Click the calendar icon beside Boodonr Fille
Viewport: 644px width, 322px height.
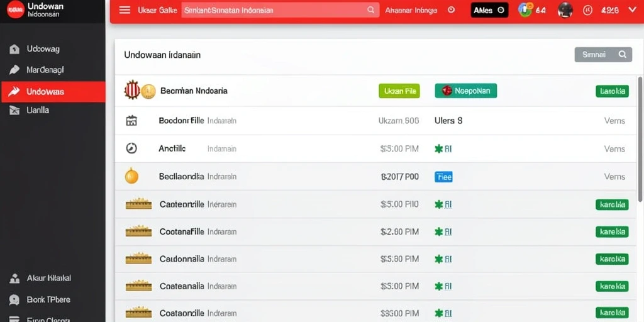tap(131, 121)
